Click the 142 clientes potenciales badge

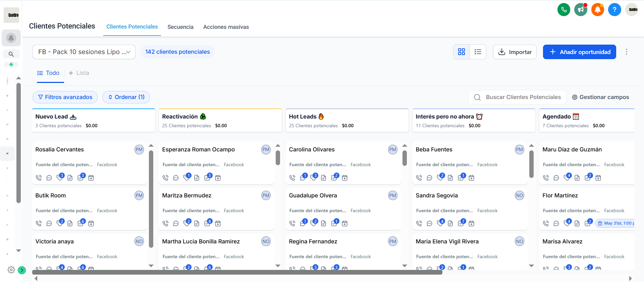[177, 52]
